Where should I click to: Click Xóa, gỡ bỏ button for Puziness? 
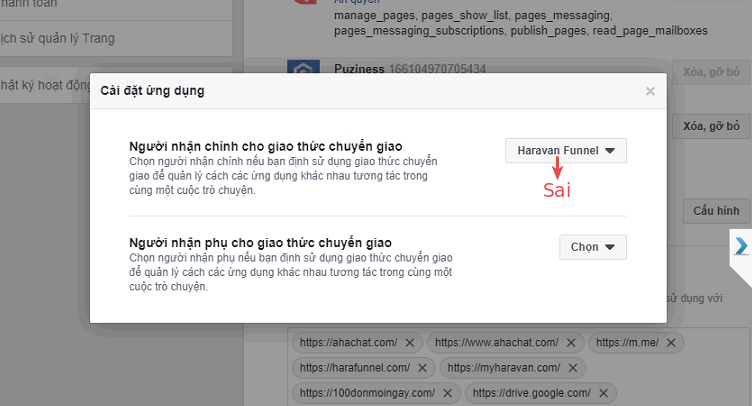(x=711, y=72)
